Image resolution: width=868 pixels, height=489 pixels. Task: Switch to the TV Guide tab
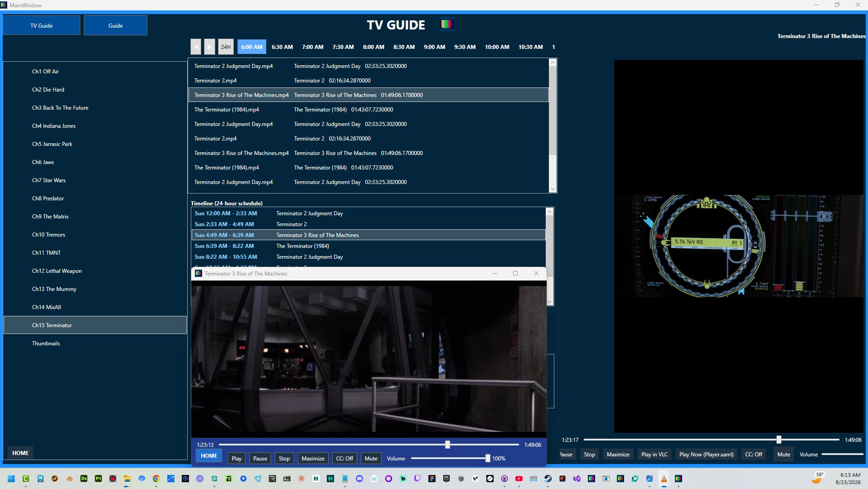(42, 25)
